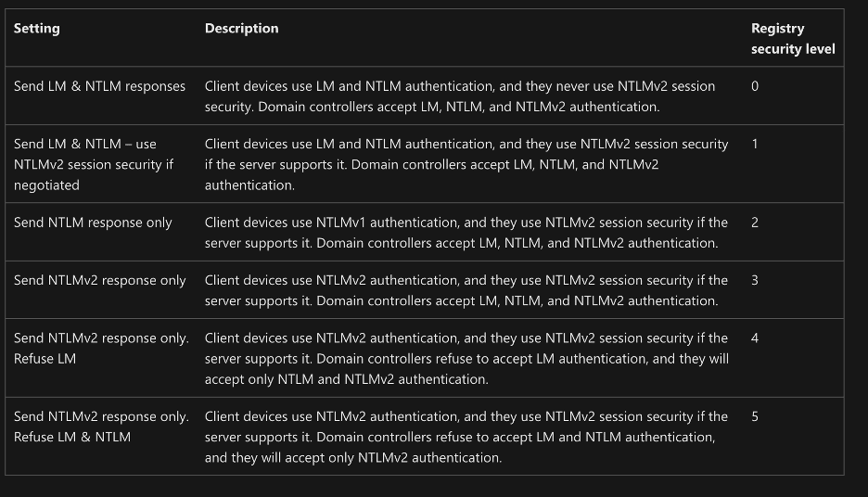Click registry security level value 5
The image size is (868, 497).
755,416
